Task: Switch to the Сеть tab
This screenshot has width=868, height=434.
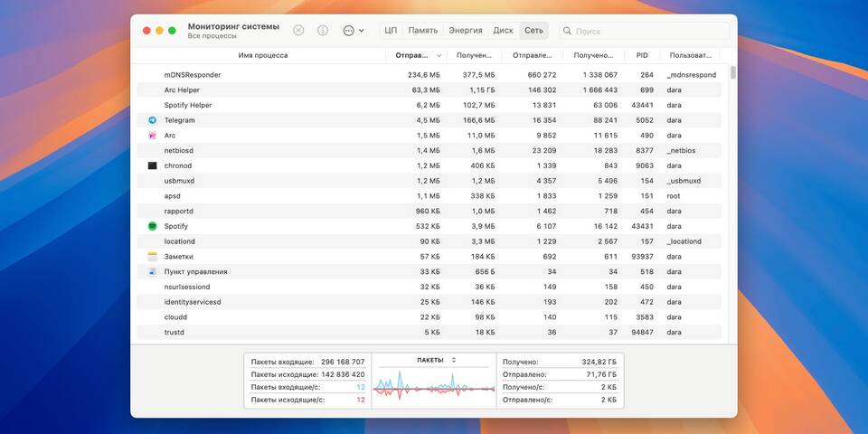Action: pyautogui.click(x=533, y=31)
